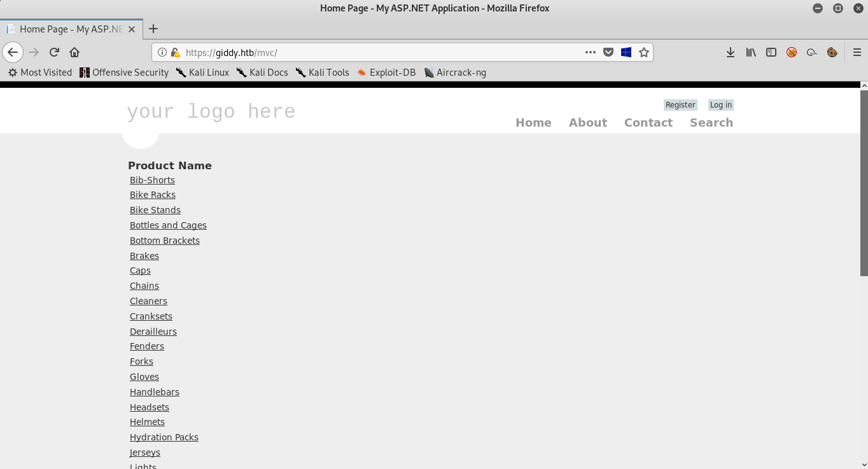Viewport: 868px width, 469px height.
Task: Open the cookie manager extension icon
Action: (x=832, y=52)
